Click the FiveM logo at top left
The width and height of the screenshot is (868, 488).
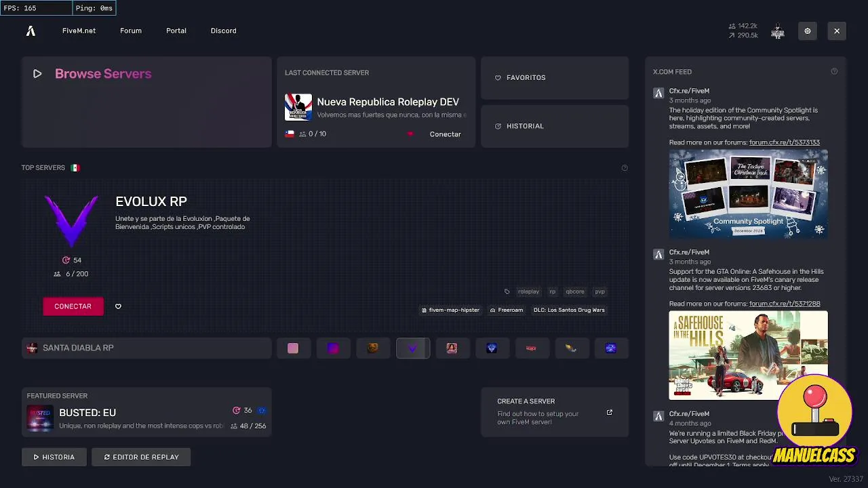coord(31,30)
